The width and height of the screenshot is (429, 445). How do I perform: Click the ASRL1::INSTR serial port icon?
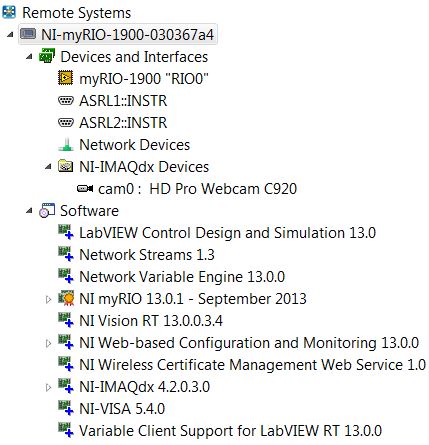click(66, 100)
